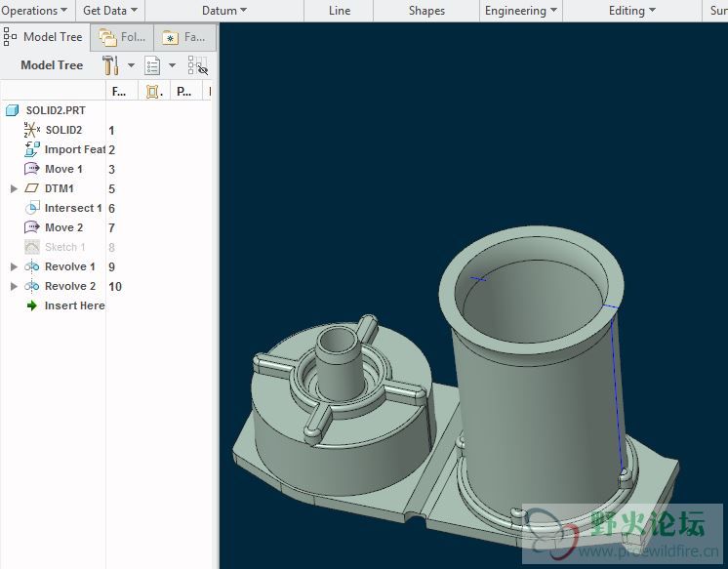Click the Sketch 1 feature icon
The width and height of the screenshot is (728, 569).
(x=32, y=247)
